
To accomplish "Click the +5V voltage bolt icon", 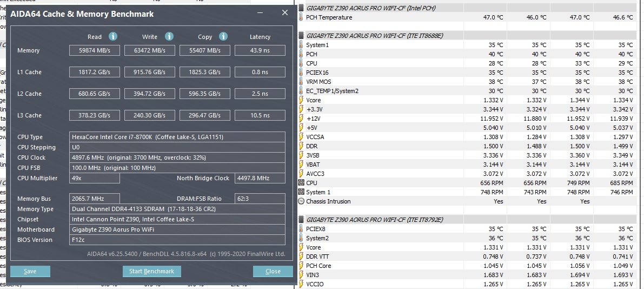I will click(301, 128).
